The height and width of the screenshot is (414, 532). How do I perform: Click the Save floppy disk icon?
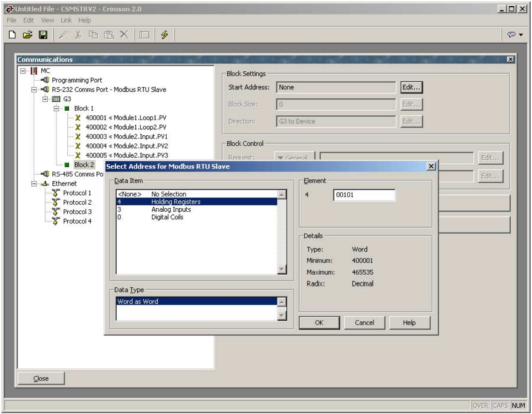coord(43,34)
